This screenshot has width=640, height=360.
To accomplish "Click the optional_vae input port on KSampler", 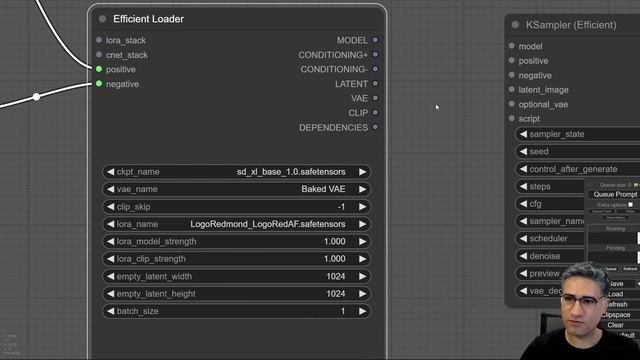I will pos(511,104).
